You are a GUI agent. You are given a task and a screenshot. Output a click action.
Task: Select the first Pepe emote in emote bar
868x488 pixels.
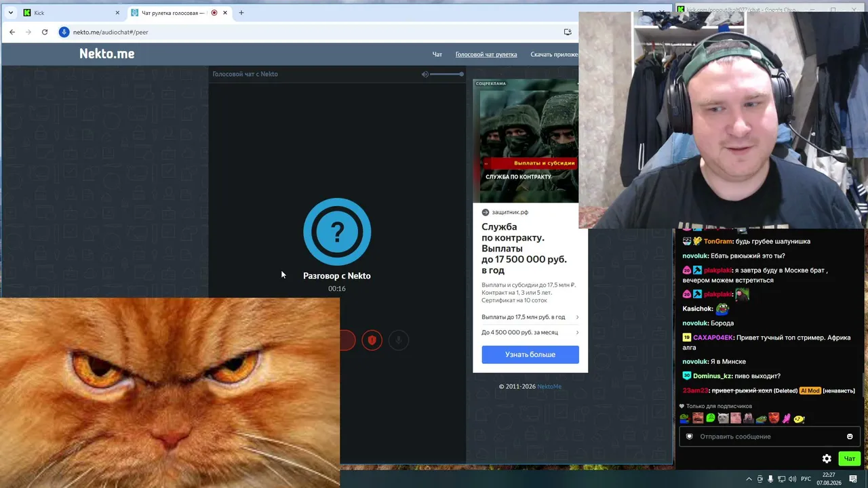point(685,419)
